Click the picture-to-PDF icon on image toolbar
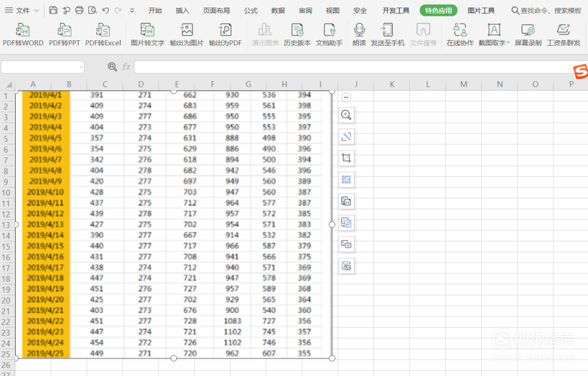The image size is (588, 376). [x=346, y=223]
